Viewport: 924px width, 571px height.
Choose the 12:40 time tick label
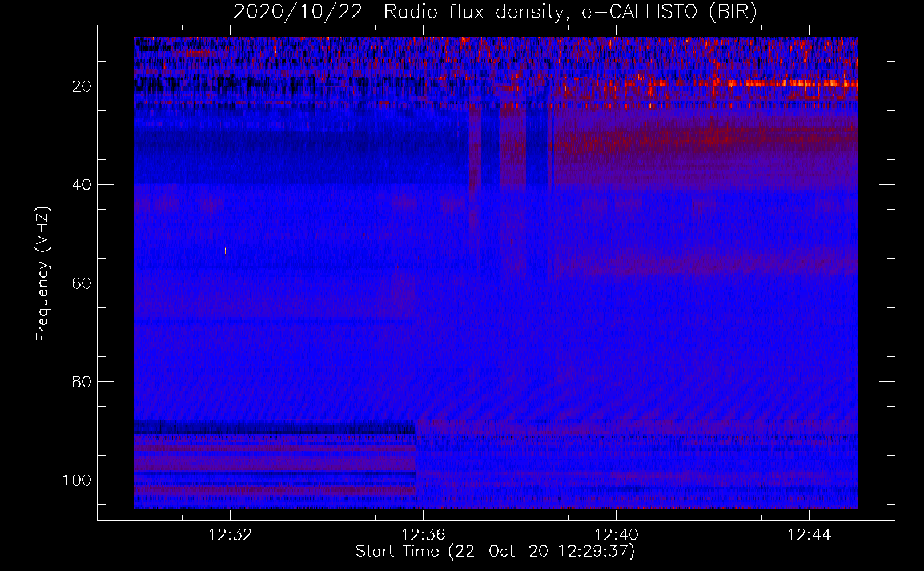click(x=616, y=535)
